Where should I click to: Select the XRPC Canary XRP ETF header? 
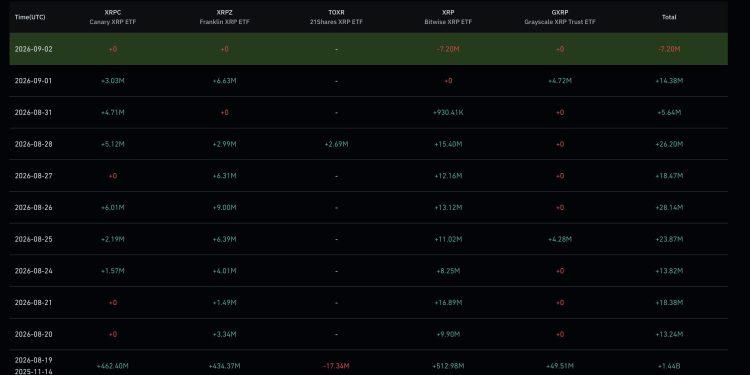click(x=112, y=17)
